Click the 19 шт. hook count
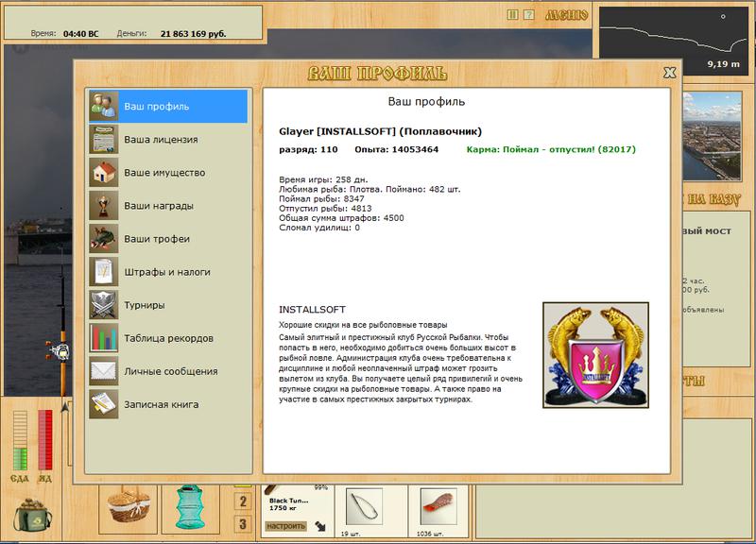Image resolution: width=756 pixels, height=544 pixels. pyautogui.click(x=351, y=534)
